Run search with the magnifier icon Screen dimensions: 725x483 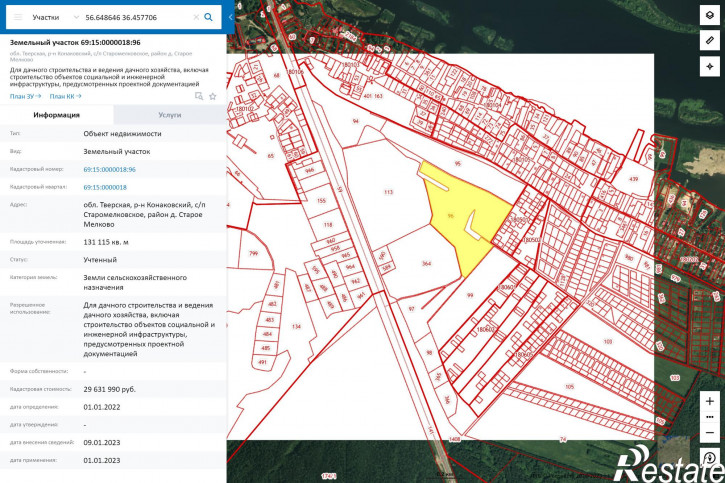click(209, 17)
